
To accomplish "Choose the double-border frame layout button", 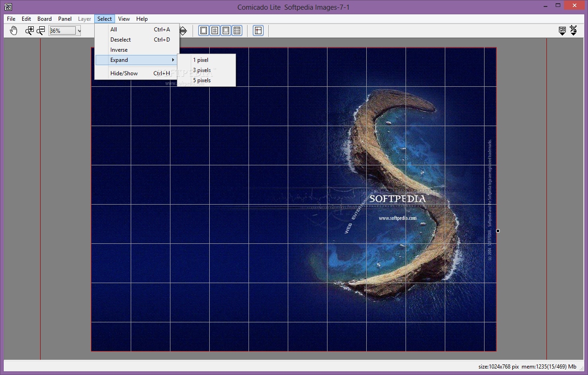I will [226, 31].
